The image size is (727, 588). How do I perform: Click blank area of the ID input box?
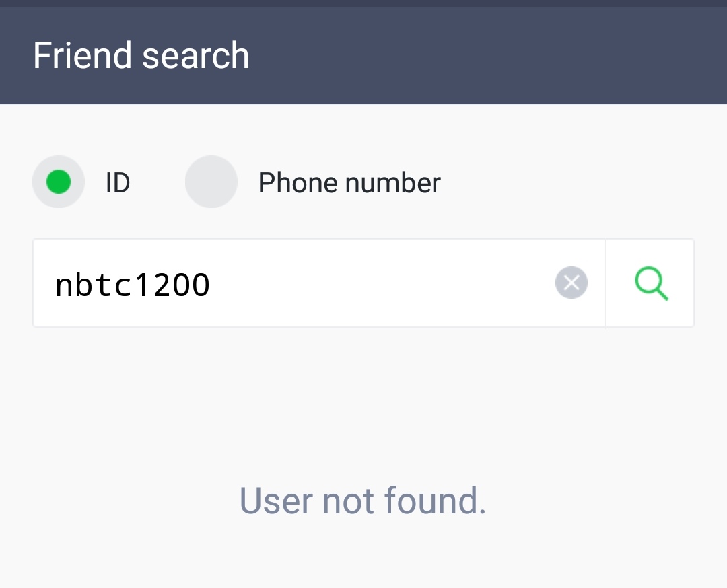(380, 283)
